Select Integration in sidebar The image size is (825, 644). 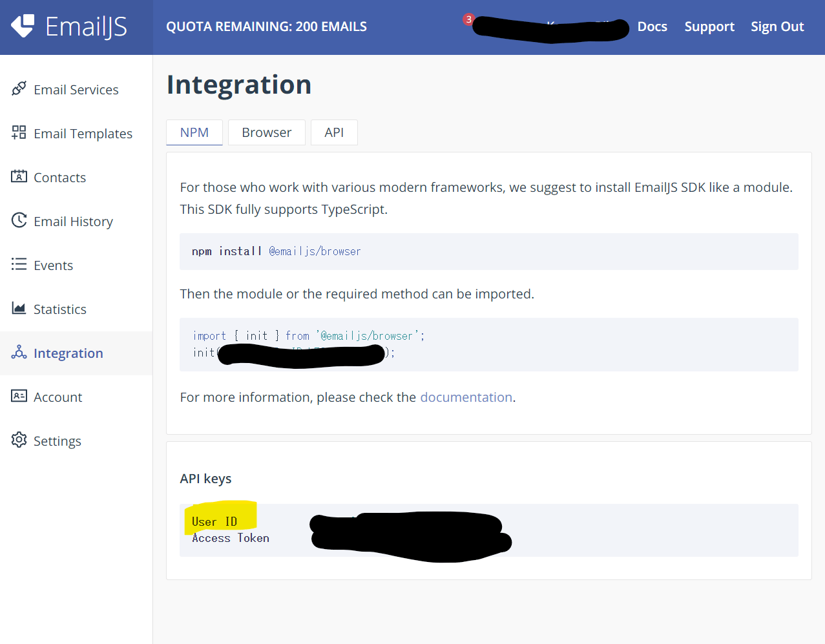point(76,353)
